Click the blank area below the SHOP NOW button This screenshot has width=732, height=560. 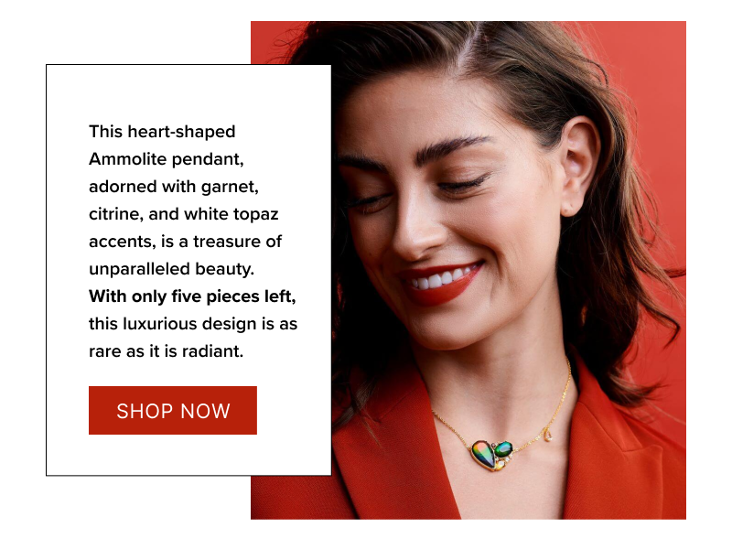point(187,455)
